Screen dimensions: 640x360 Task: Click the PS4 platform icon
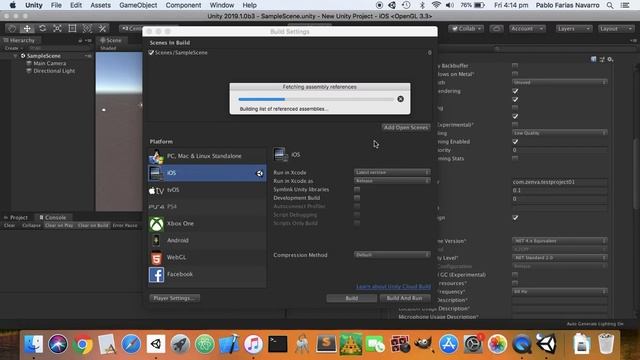pos(156,207)
